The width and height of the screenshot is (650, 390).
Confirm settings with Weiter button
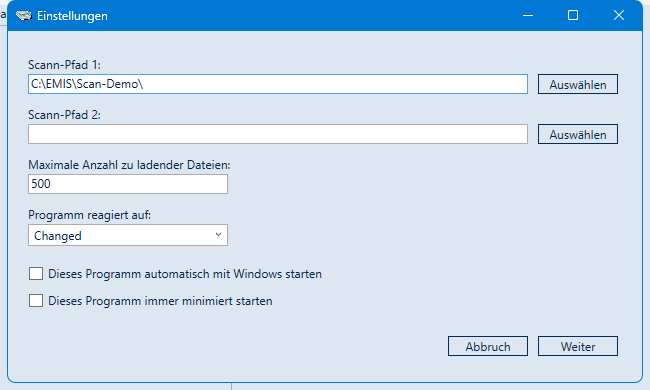(x=578, y=346)
